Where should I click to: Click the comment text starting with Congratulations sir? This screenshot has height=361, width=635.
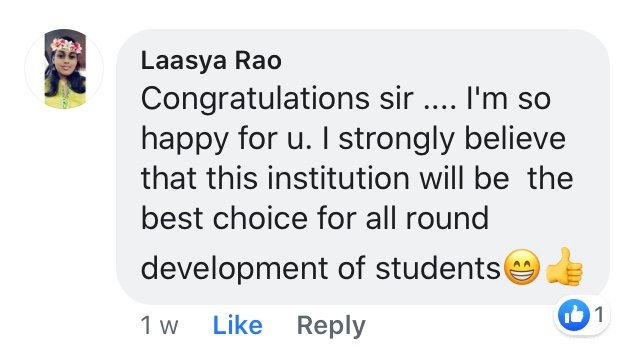coord(357,184)
